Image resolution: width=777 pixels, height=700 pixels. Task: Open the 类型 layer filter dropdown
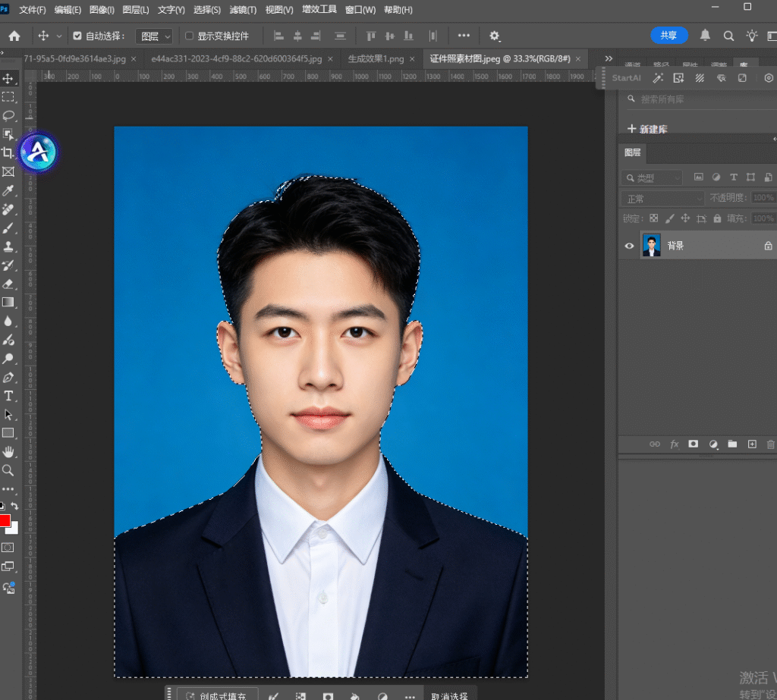652,177
